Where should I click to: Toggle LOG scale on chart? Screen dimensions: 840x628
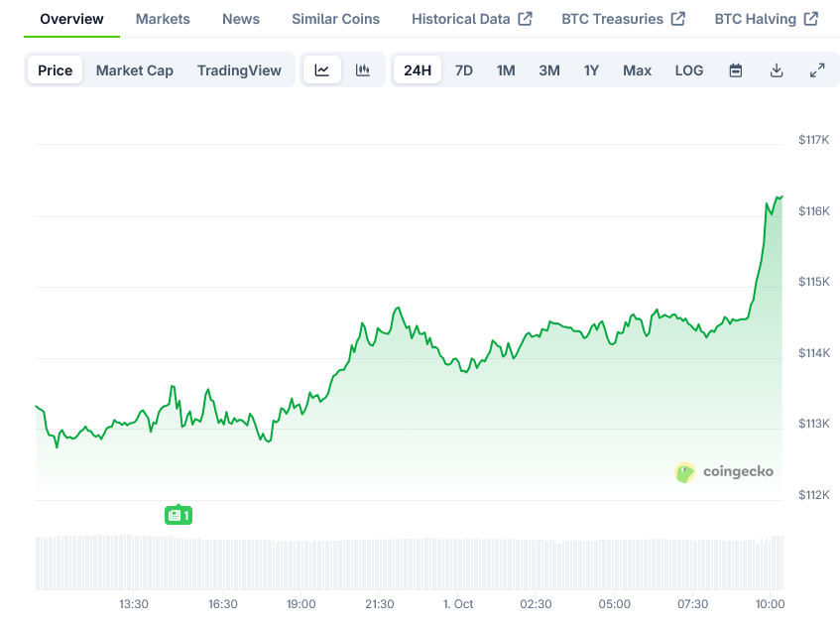[689, 70]
